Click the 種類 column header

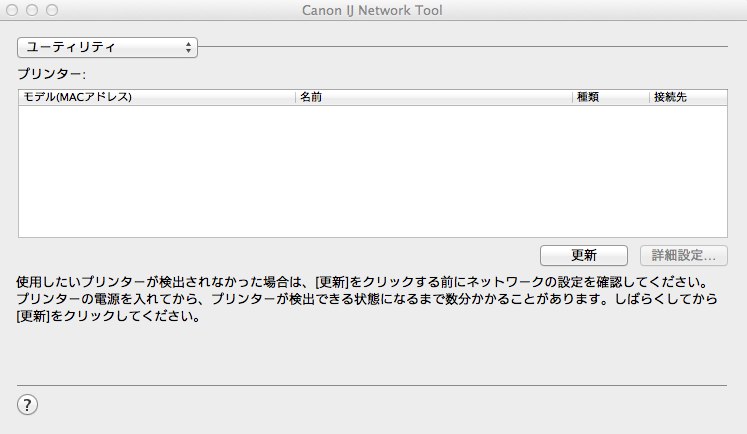tap(610, 97)
